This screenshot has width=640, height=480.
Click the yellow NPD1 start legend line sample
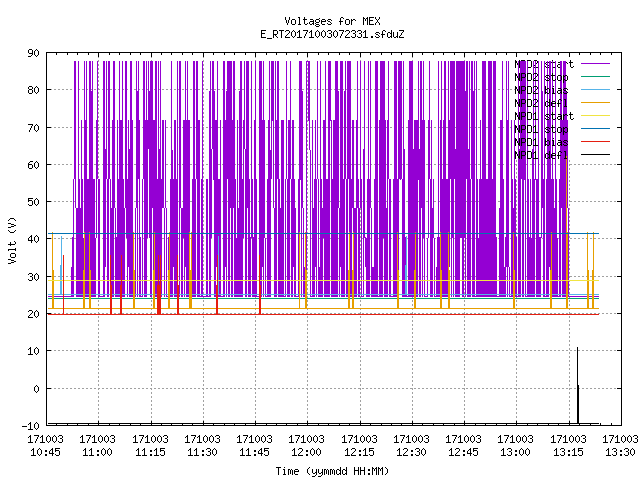coord(596,116)
